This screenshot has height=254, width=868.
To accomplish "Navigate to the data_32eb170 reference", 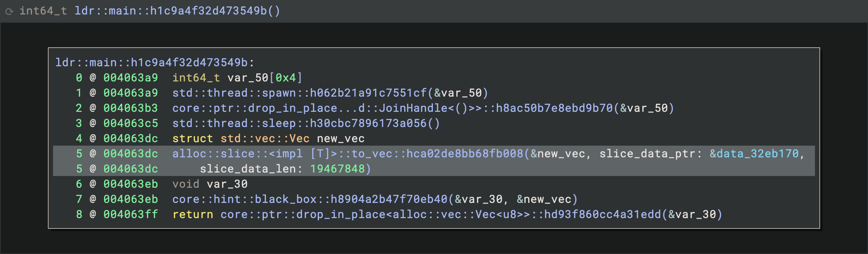I will 757,154.
